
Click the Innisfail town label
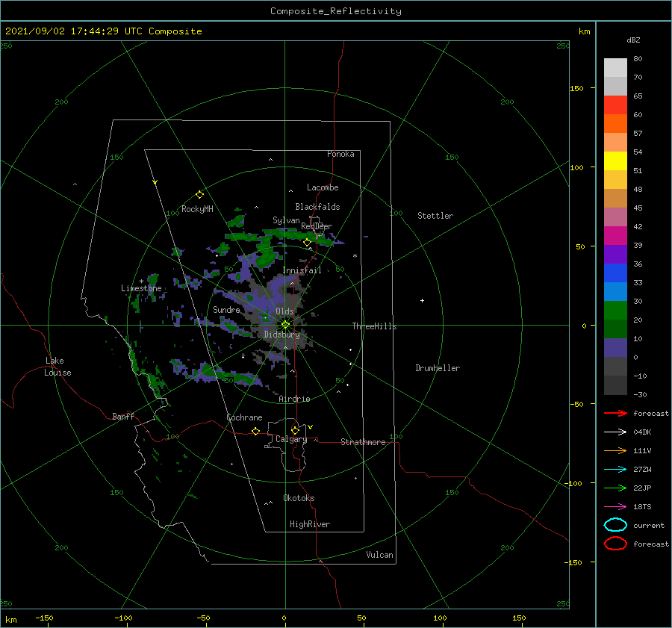(302, 270)
